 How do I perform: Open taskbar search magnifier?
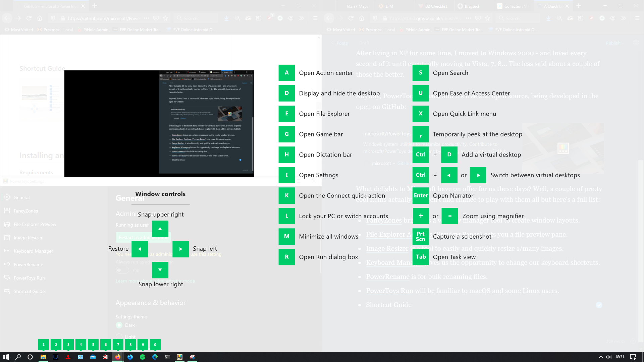(x=18, y=357)
